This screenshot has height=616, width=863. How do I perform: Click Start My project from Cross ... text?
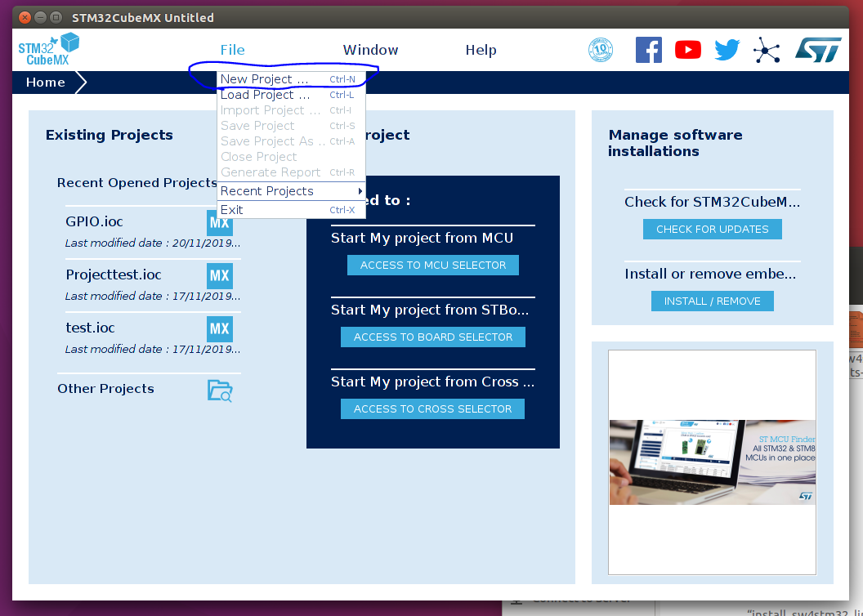coord(432,382)
